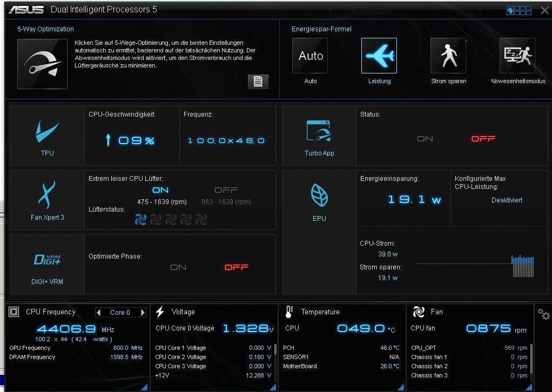Enable extremely quiet CPU fan ON
This screenshot has height=392, width=552.
click(160, 190)
